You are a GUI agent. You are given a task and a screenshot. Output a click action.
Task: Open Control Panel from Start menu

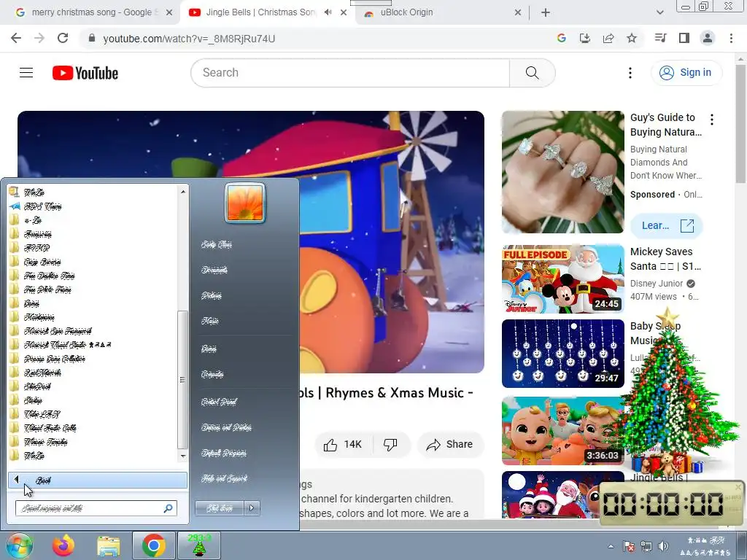[x=219, y=402]
